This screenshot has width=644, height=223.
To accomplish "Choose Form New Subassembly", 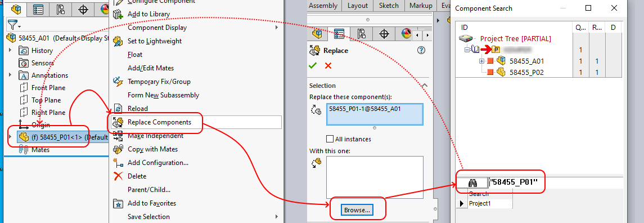I will (x=163, y=95).
